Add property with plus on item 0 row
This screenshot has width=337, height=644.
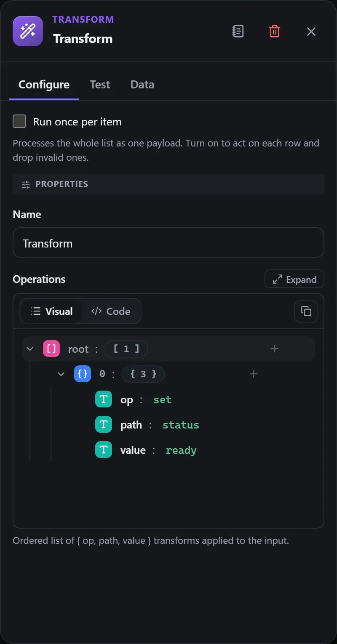coord(254,374)
